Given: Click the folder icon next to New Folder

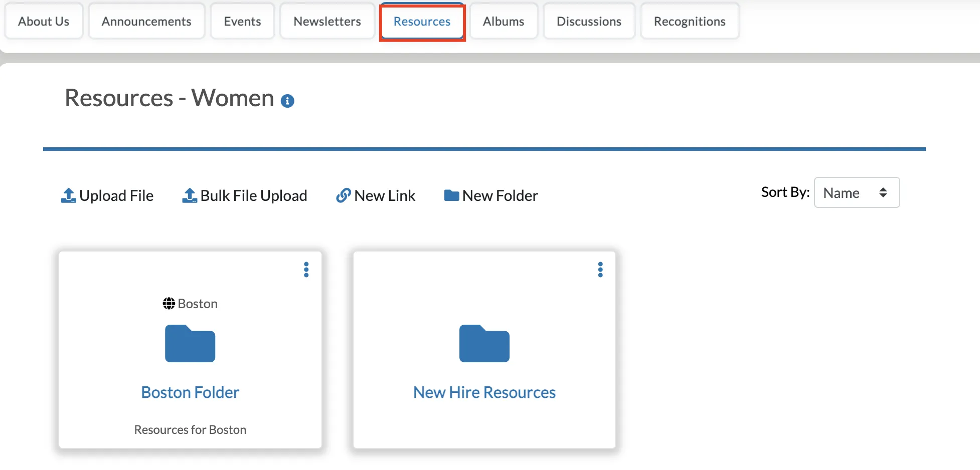Looking at the screenshot, I should tap(452, 195).
